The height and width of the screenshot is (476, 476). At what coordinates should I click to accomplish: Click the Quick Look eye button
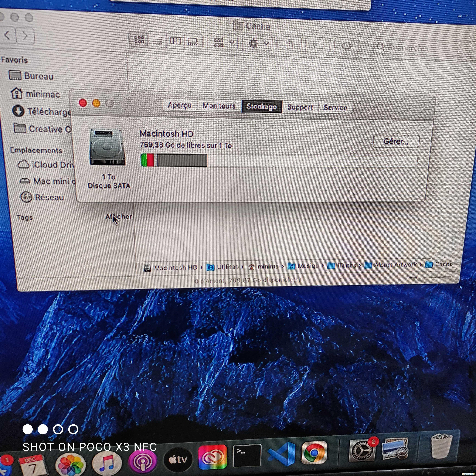346,46
